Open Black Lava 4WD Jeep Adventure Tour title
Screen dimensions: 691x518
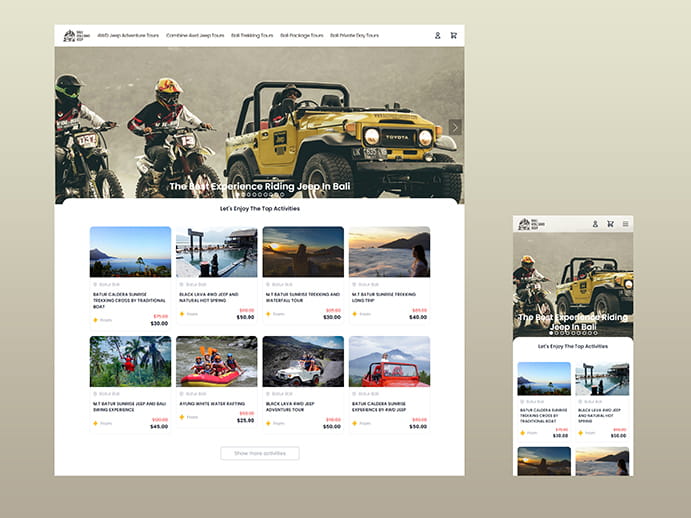pos(298,406)
